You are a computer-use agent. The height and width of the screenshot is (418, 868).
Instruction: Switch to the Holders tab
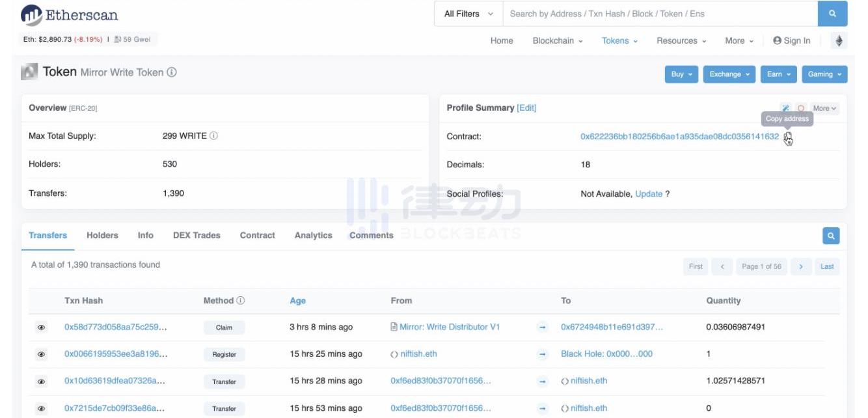(x=102, y=235)
